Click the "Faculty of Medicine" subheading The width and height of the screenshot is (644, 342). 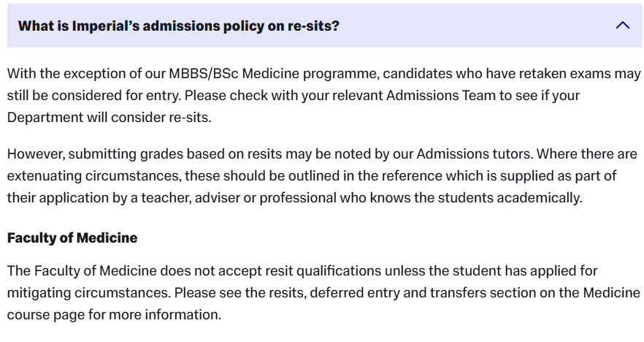(72, 238)
